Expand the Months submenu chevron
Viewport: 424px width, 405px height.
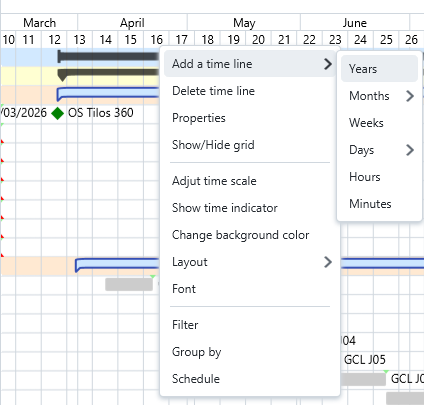(x=410, y=96)
